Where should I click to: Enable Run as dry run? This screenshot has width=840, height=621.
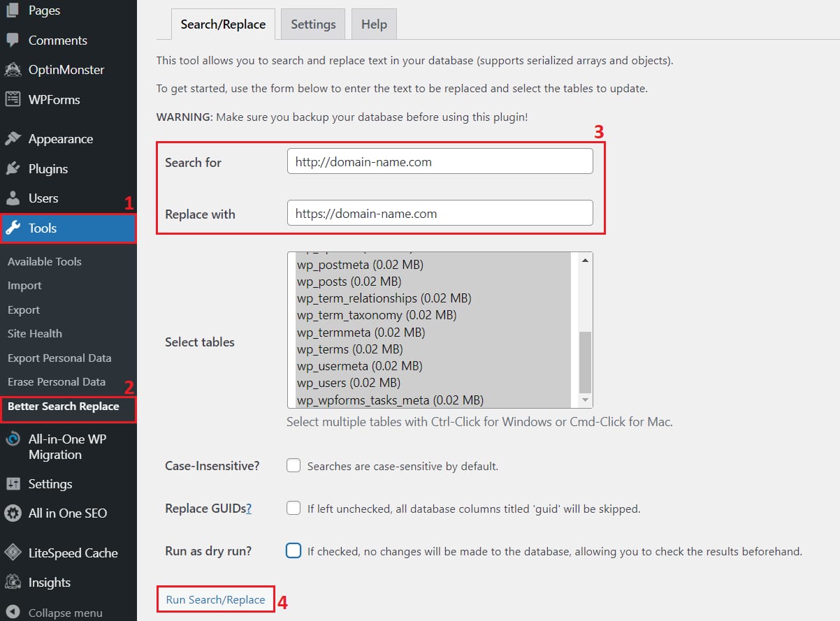(294, 550)
